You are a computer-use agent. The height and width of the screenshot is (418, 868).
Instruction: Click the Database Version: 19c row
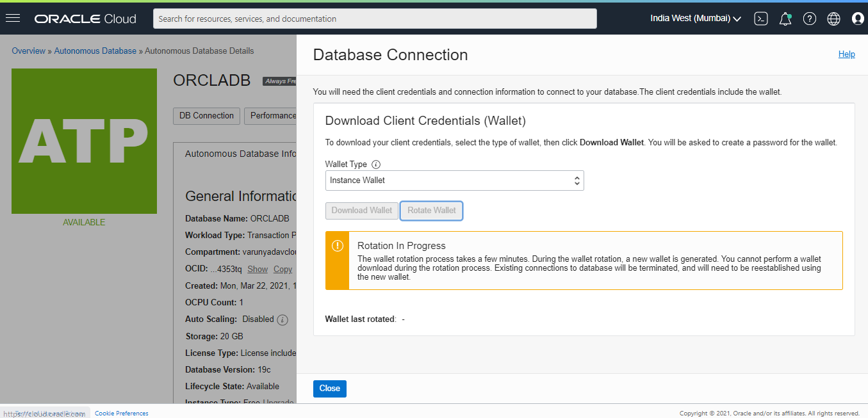228,369
